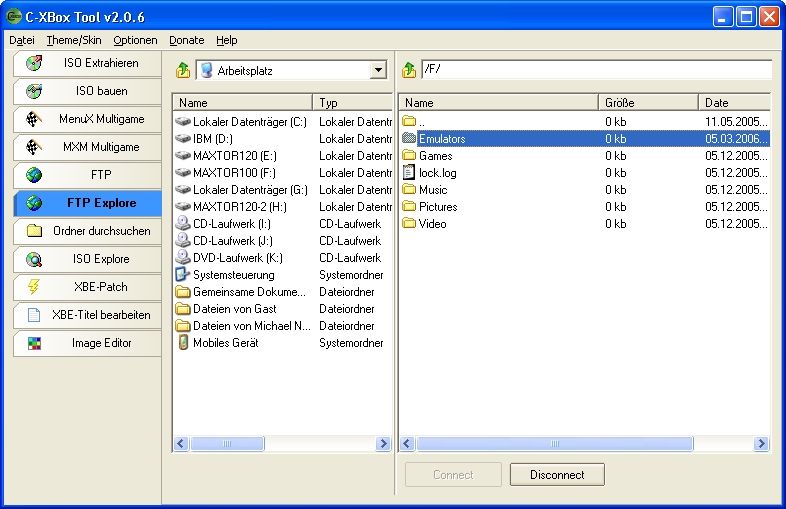
Task: Select Lokaler Datenträger (C:) drive icon
Action: click(183, 122)
